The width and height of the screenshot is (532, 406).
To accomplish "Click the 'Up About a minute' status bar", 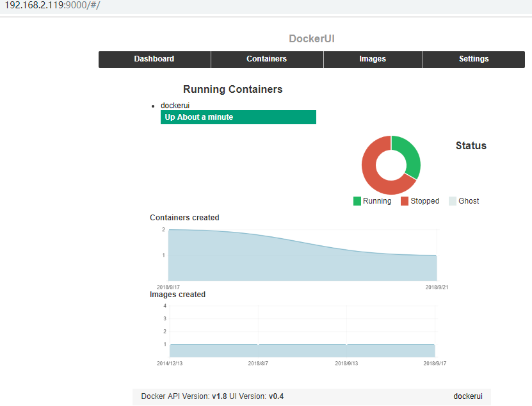I will [x=238, y=117].
